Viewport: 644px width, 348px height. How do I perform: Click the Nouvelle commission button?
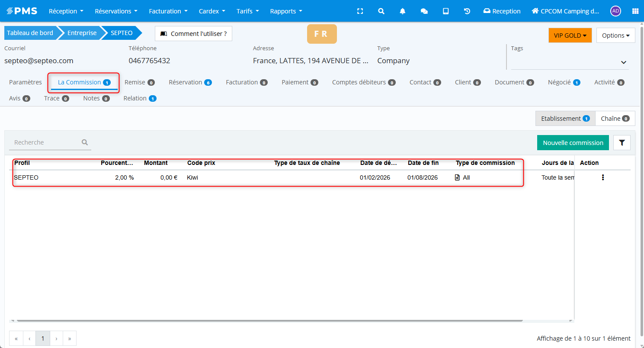point(573,143)
